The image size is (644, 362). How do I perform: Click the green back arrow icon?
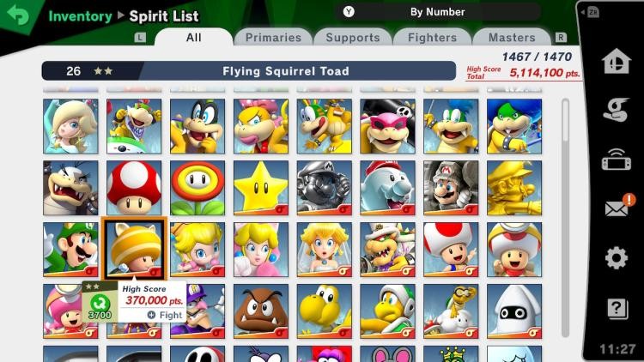coord(18,15)
